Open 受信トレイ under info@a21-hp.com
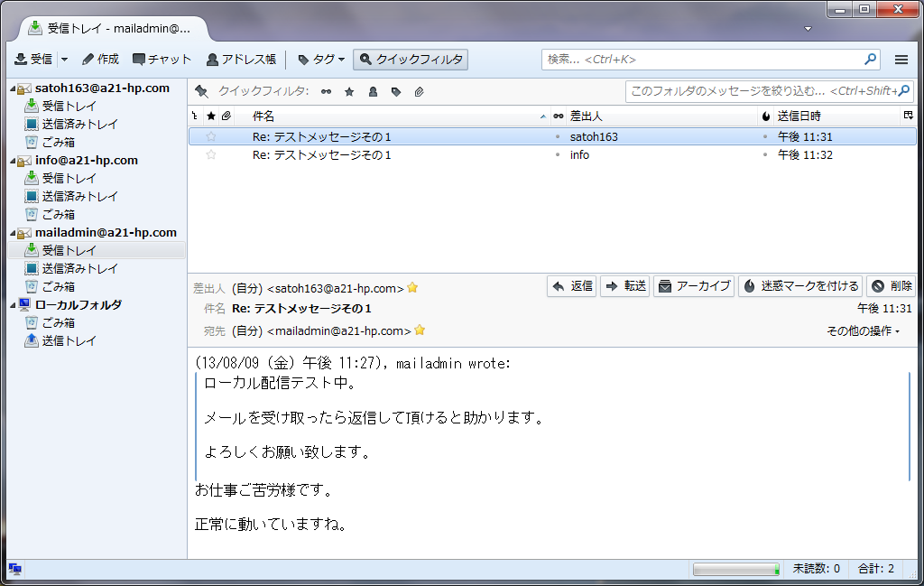 coord(69,178)
